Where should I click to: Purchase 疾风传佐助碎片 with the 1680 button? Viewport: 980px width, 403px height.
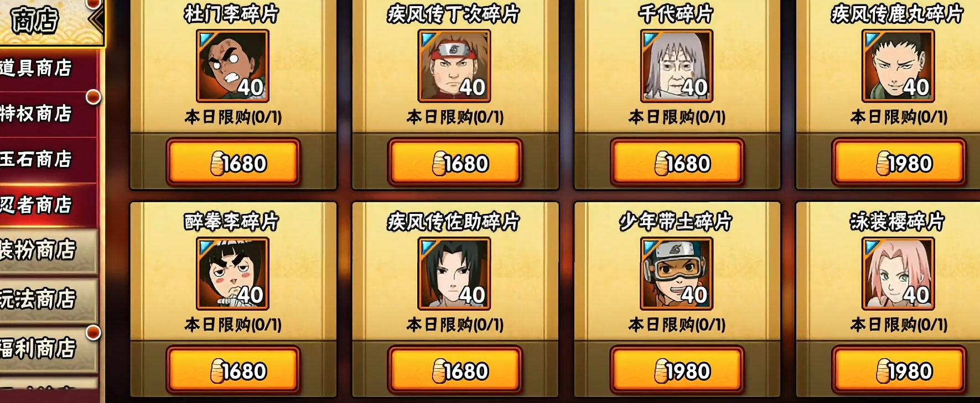click(x=455, y=370)
